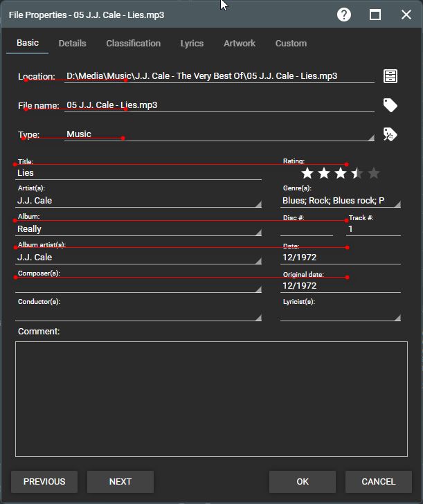Switch to the Lyrics tab
Viewport: 423px width, 504px height.
click(192, 43)
